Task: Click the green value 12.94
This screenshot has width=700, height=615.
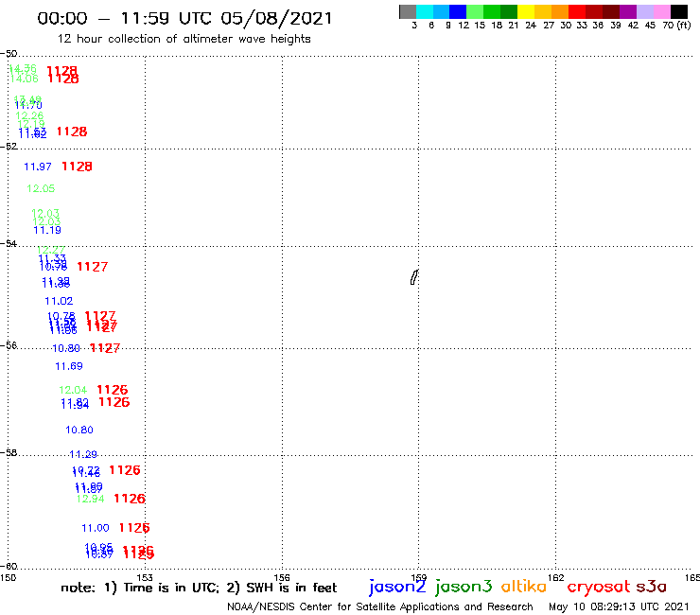Action: 90,499
